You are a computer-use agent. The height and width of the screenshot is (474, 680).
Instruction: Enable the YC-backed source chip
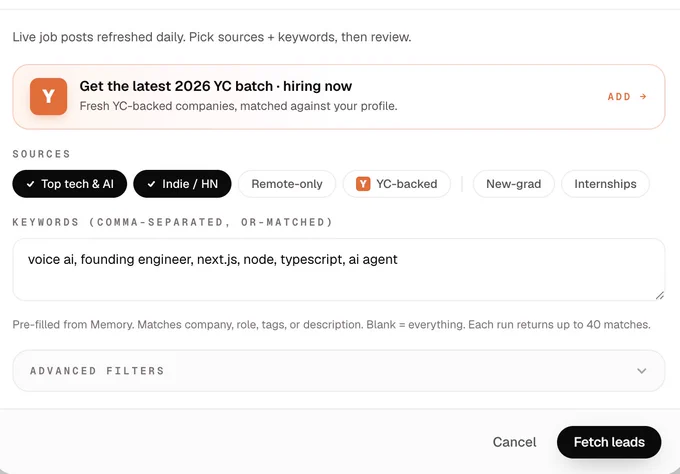pos(396,184)
